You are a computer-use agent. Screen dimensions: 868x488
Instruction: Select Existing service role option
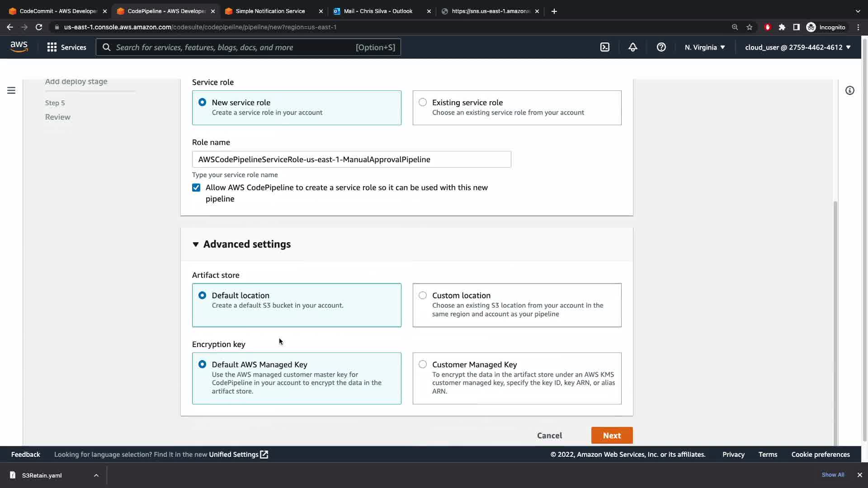[423, 102]
